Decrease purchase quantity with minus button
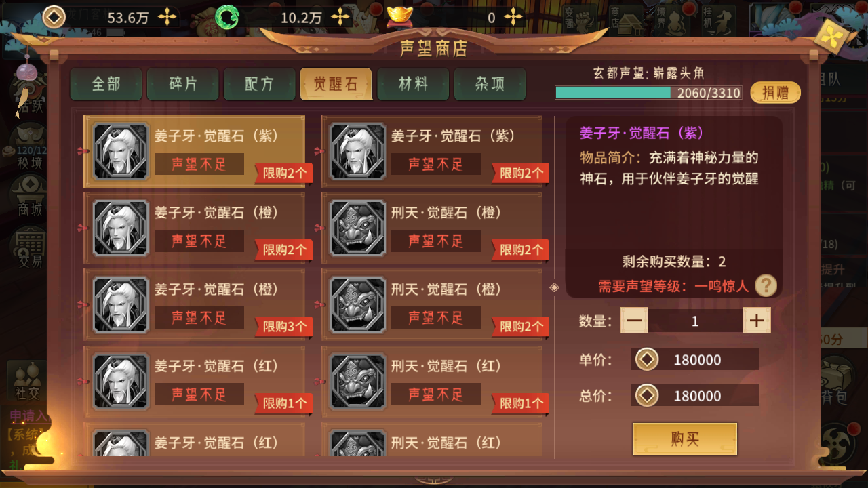 (x=634, y=321)
